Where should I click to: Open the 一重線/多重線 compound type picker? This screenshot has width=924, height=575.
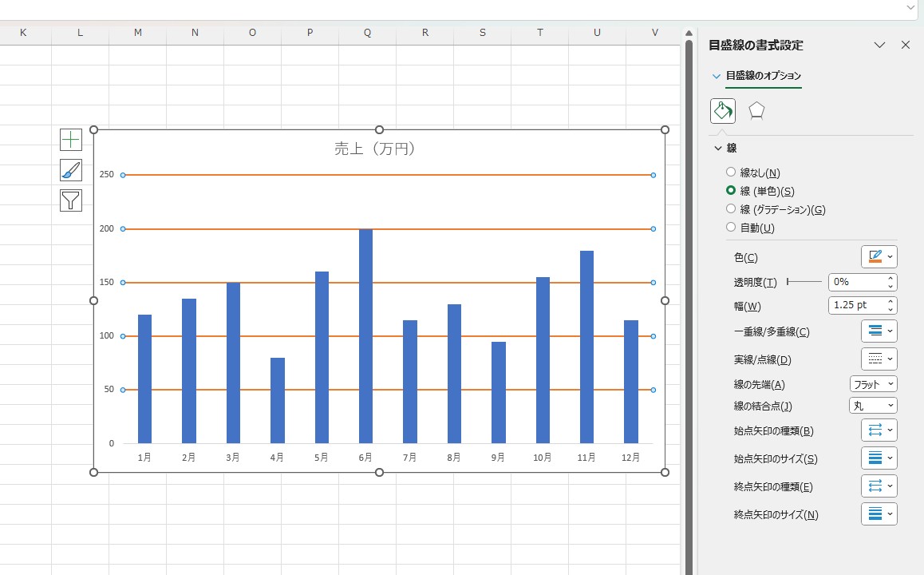tap(879, 331)
